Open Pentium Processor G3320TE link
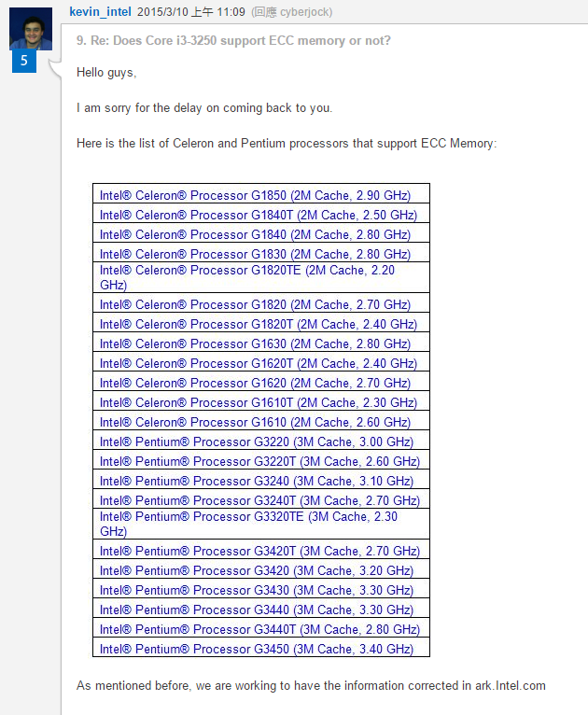Screen dimensions: 588x715 (248, 524)
